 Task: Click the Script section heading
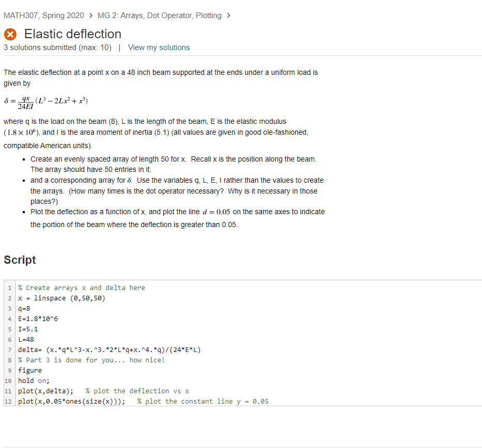(20, 260)
